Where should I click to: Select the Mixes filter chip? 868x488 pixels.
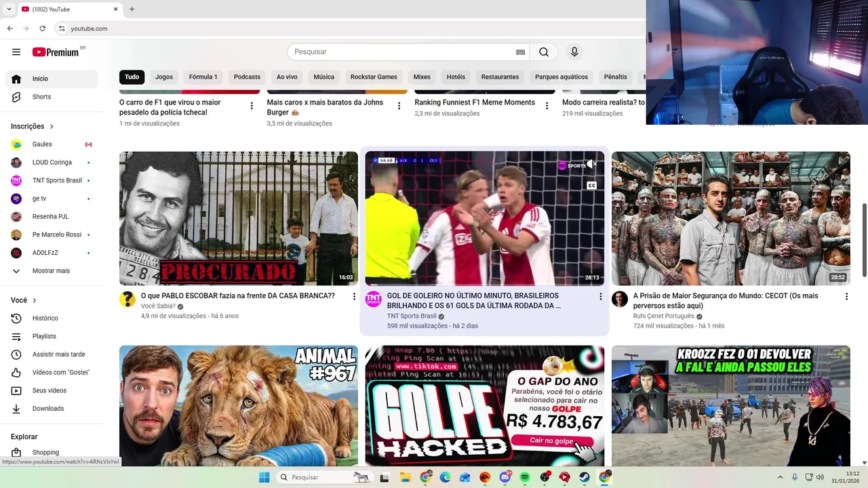point(422,77)
